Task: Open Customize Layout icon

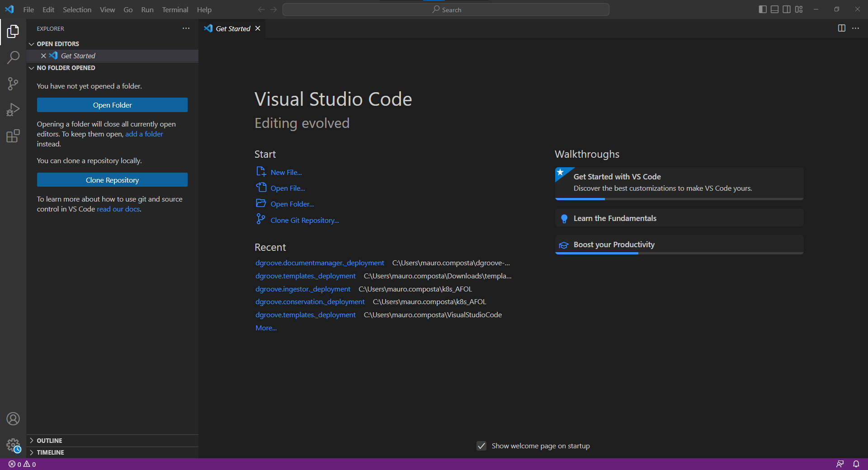Action: [x=799, y=9]
